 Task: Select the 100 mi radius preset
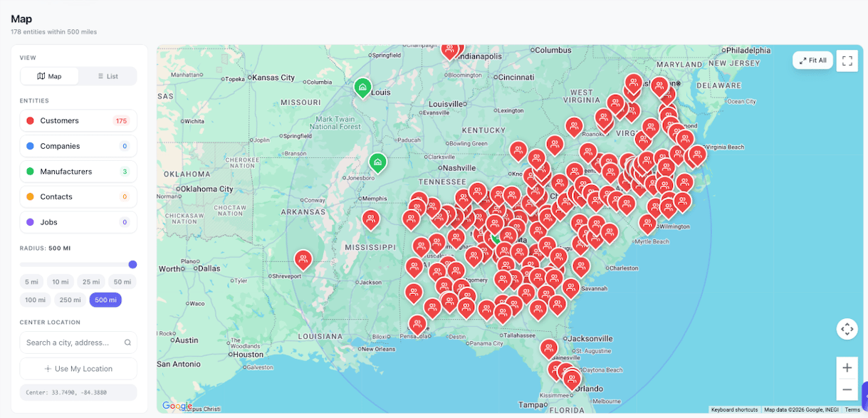point(34,300)
